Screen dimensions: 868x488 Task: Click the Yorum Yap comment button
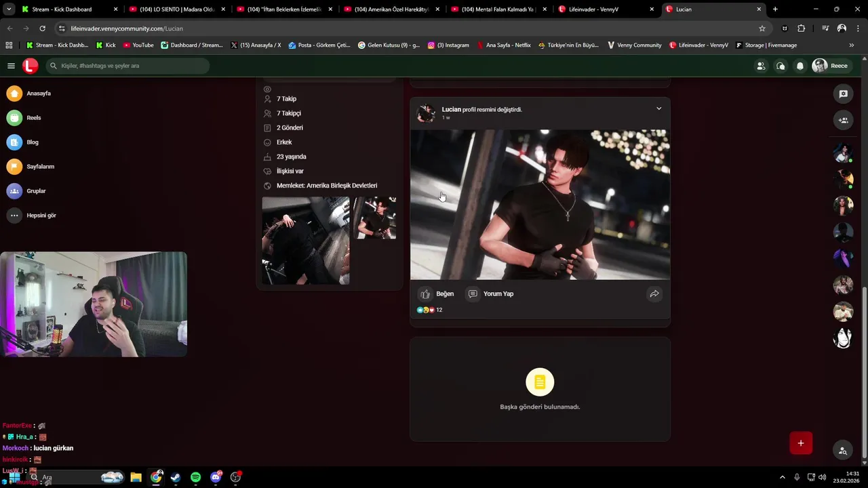[x=490, y=294]
